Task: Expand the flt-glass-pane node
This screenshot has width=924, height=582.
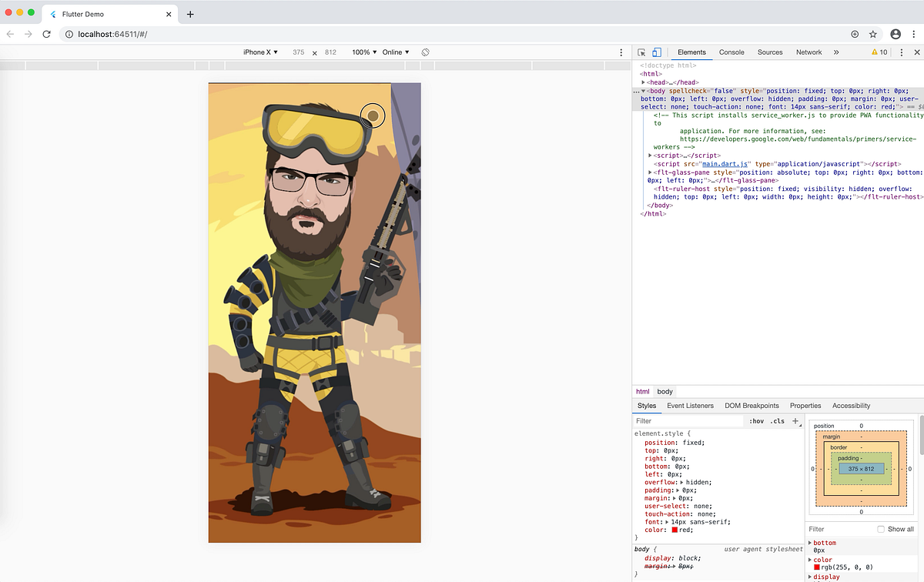Action: click(x=651, y=172)
